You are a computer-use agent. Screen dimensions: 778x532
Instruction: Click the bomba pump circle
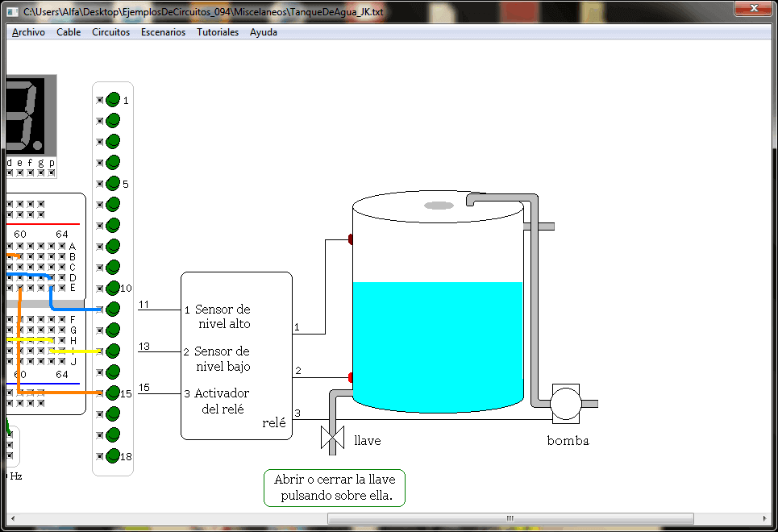(565, 403)
